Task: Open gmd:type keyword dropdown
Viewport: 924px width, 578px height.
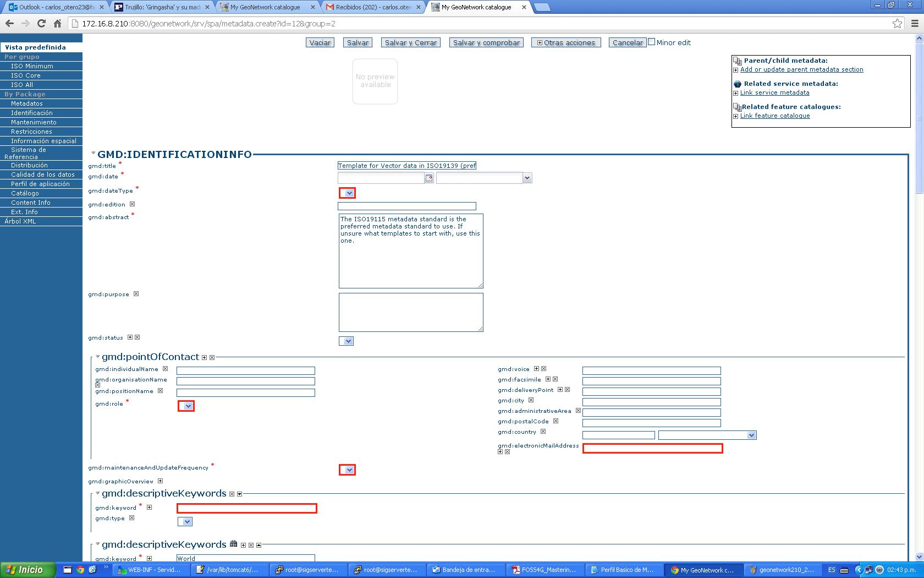Action: click(x=185, y=522)
